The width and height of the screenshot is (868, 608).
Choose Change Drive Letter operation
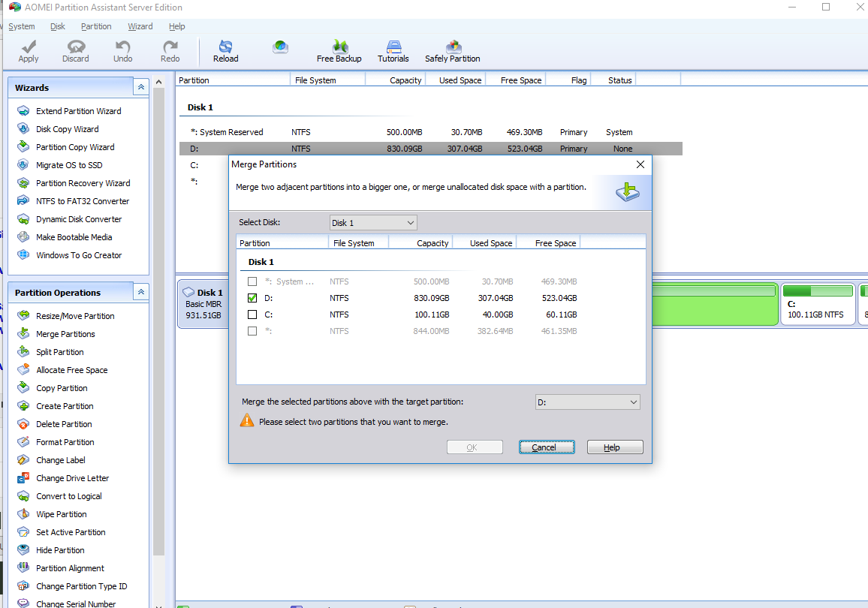click(x=72, y=478)
